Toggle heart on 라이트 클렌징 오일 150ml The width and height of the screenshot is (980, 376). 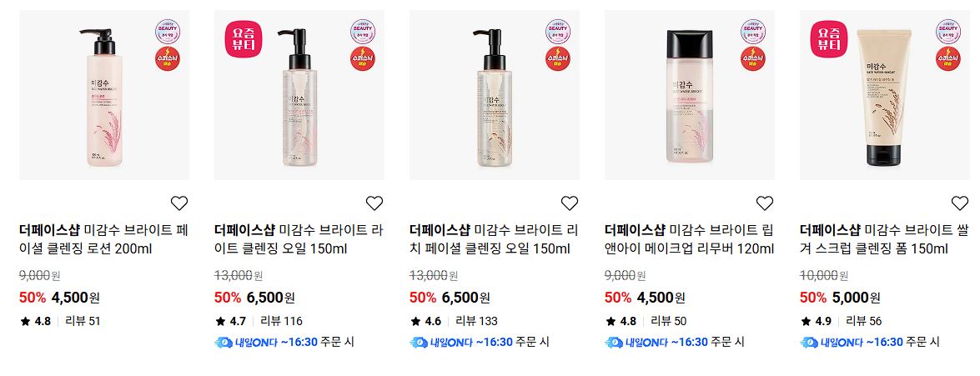[374, 203]
